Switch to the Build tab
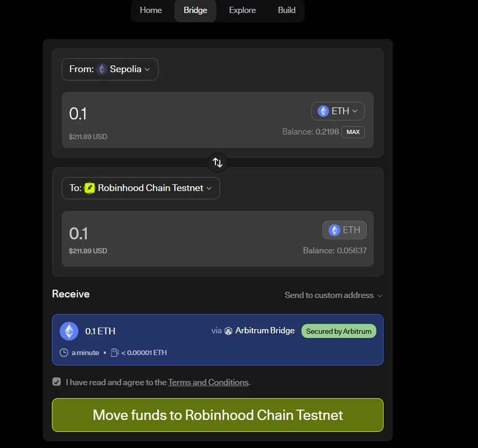This screenshot has height=448, width=478. [x=286, y=10]
